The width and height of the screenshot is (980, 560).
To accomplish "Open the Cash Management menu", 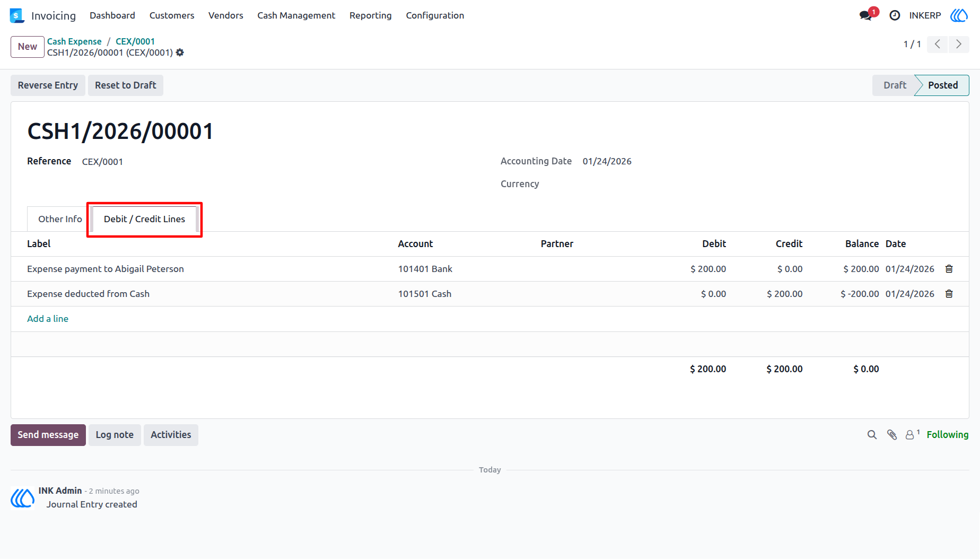I will pyautogui.click(x=296, y=15).
